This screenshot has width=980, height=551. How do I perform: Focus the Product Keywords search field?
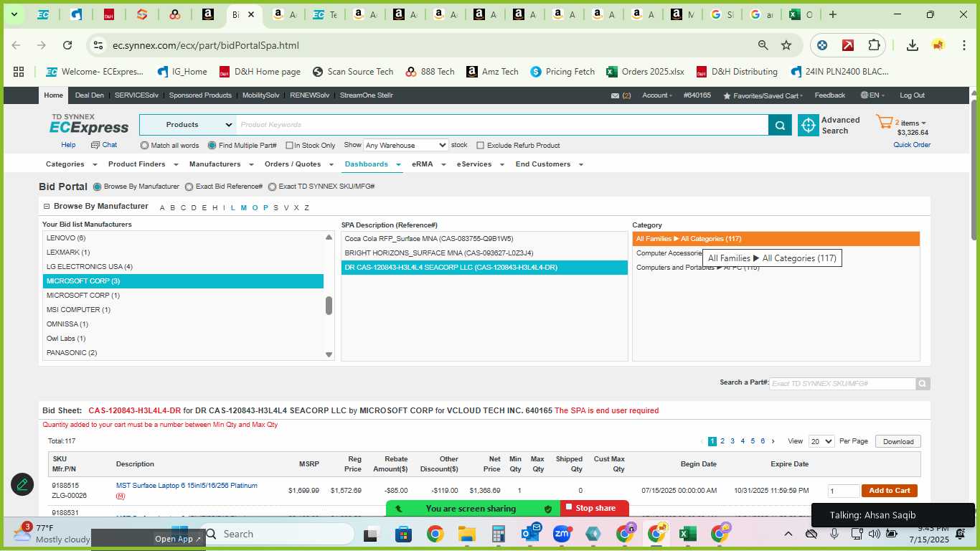click(x=501, y=125)
